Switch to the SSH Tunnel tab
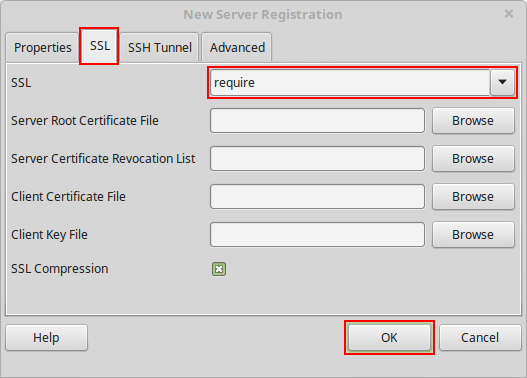This screenshot has width=527, height=378. pos(159,47)
